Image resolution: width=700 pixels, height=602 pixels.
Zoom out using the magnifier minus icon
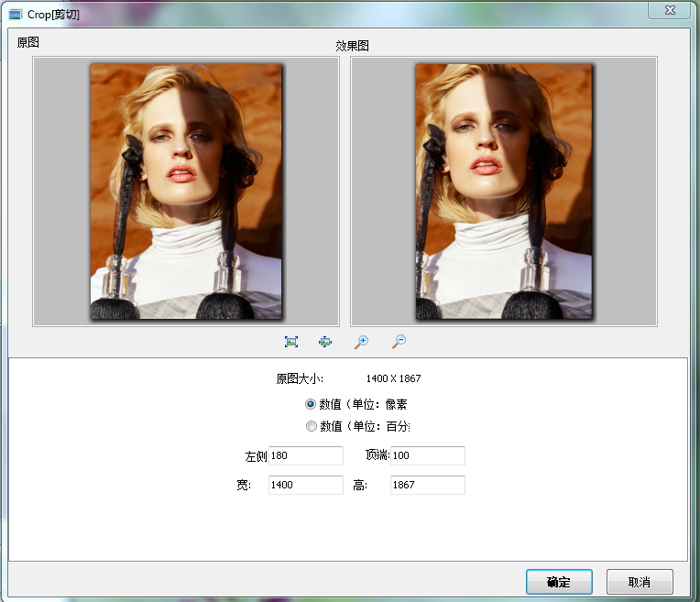398,342
